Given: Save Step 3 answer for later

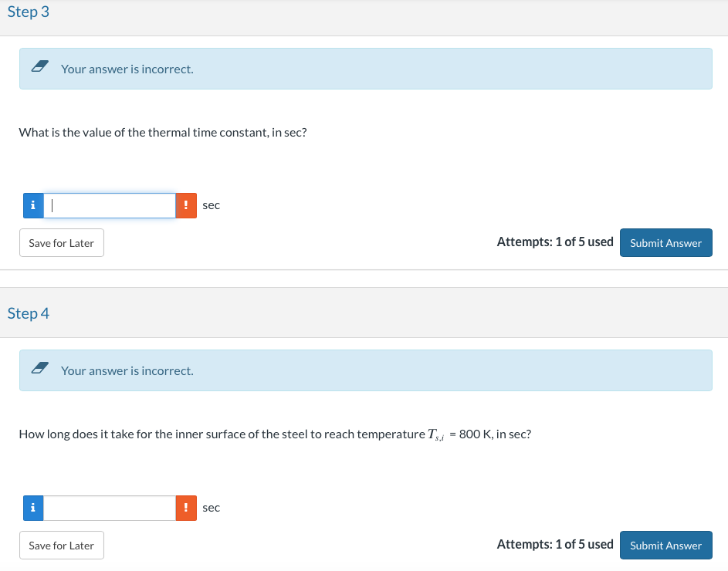Looking at the screenshot, I should (61, 243).
